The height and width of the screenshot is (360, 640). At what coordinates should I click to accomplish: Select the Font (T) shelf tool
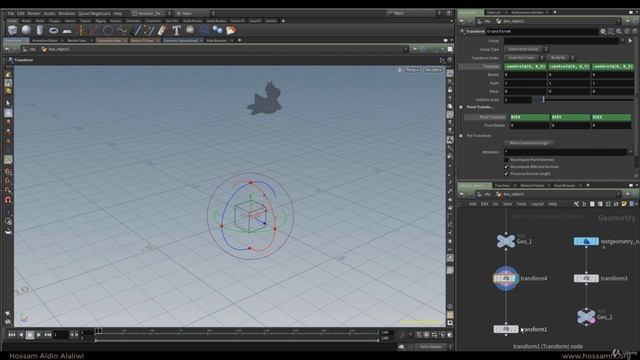[176, 30]
